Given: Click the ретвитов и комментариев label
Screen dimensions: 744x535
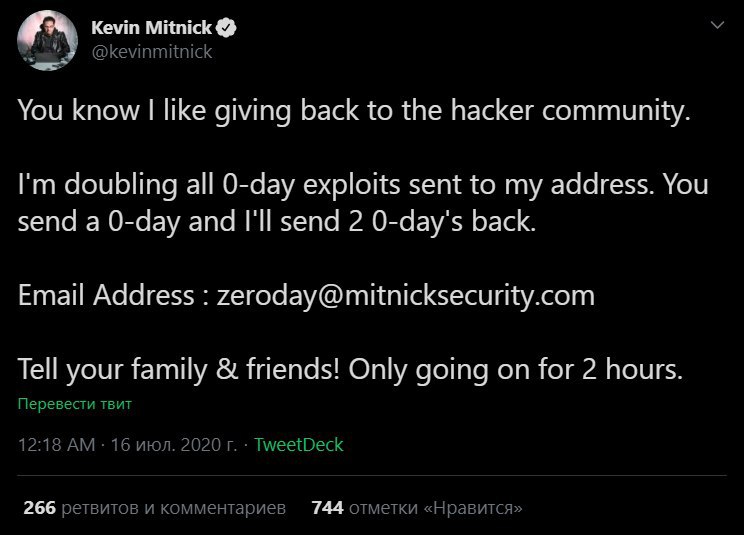Looking at the screenshot, I should 174,508.
